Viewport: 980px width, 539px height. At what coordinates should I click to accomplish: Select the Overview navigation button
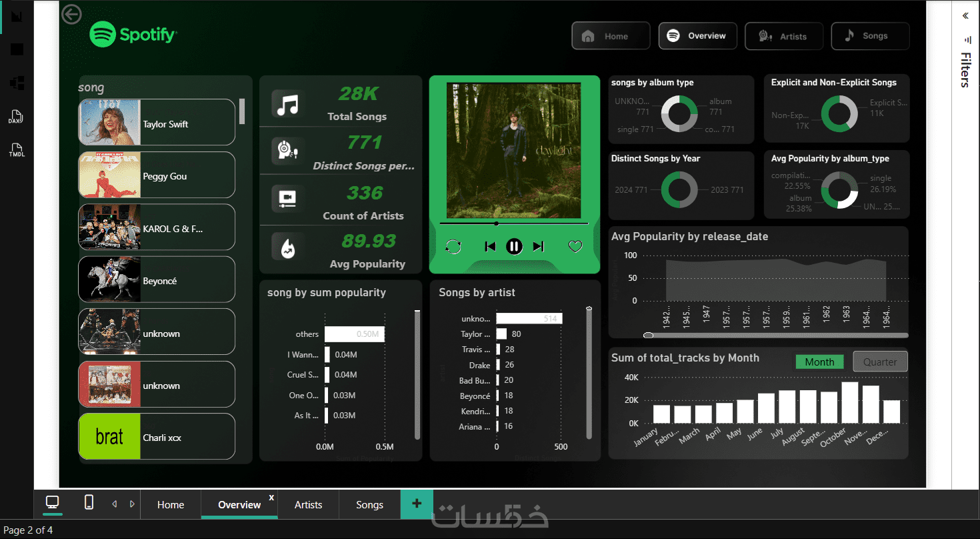[698, 36]
